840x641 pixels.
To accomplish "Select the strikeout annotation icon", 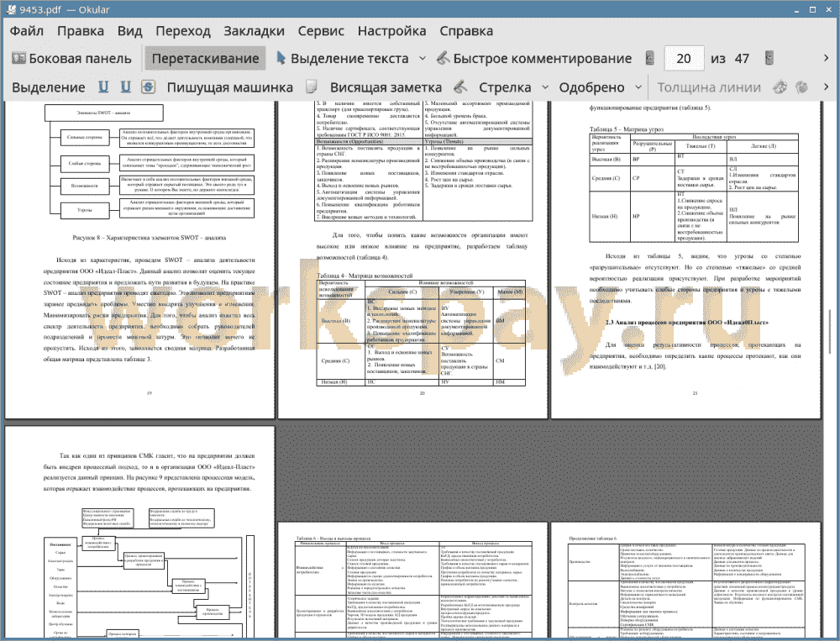I will [x=149, y=87].
